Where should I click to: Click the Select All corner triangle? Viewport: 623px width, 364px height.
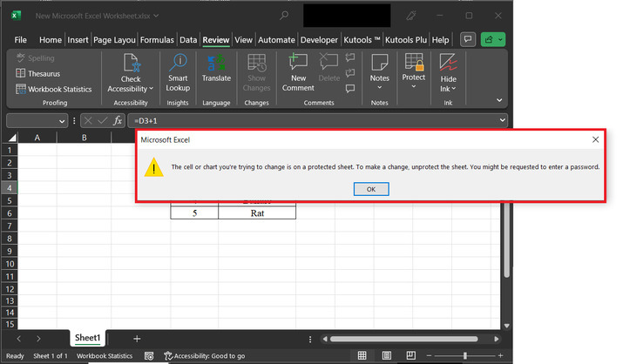[12, 138]
